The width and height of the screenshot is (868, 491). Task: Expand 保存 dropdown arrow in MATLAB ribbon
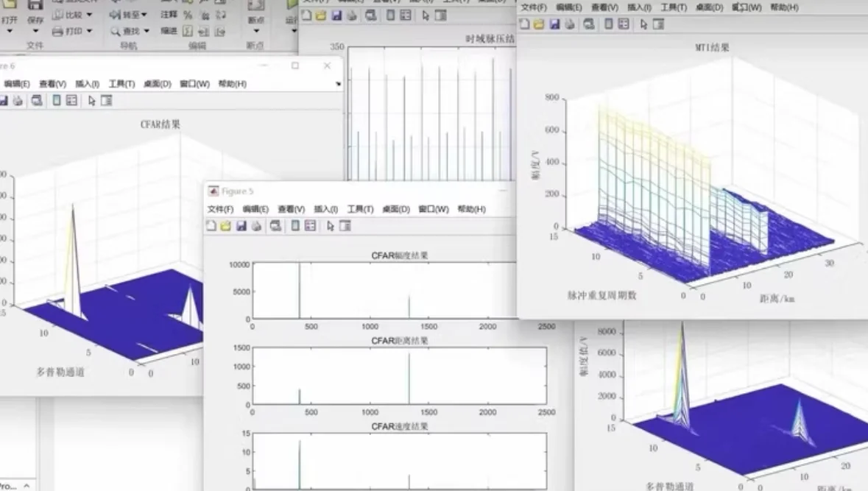(35, 31)
